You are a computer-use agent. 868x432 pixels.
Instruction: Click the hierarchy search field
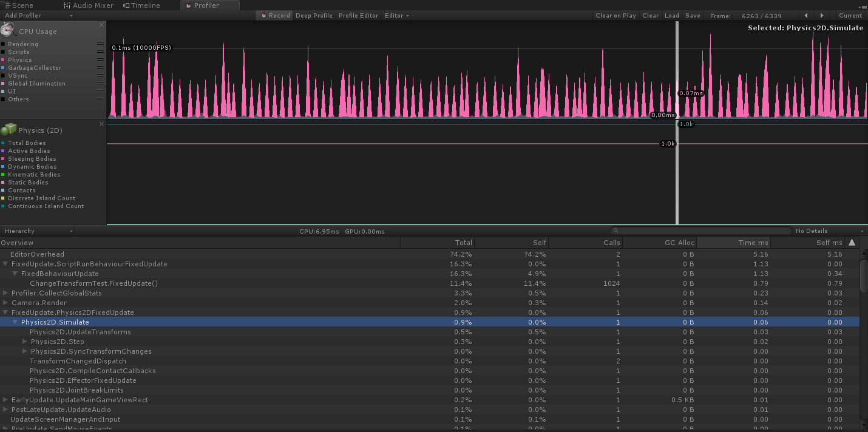point(701,231)
